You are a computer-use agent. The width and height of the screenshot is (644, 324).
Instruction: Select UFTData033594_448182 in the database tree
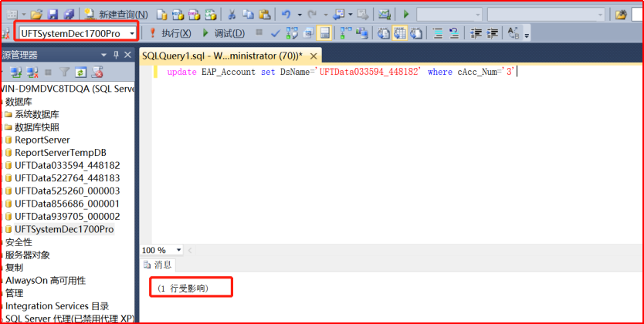coord(67,165)
